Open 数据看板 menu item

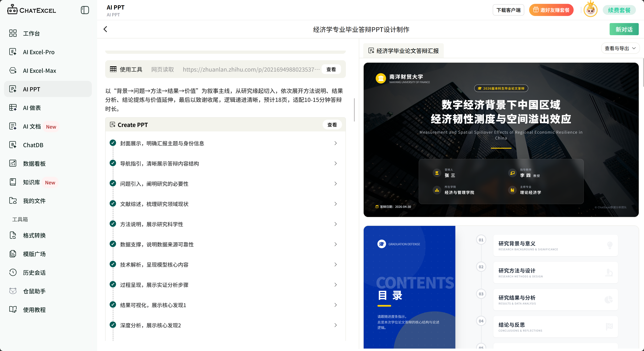pos(48,163)
